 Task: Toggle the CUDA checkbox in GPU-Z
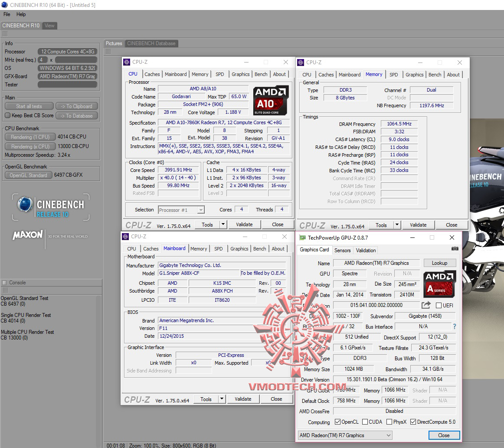365,422
